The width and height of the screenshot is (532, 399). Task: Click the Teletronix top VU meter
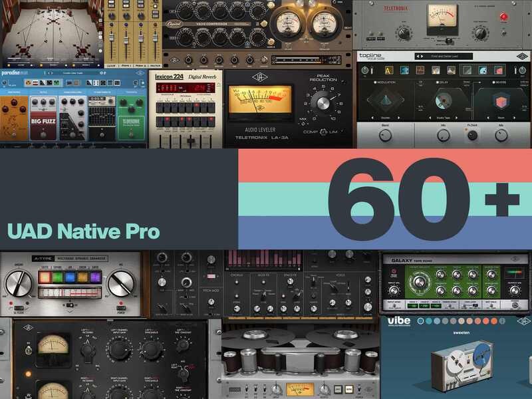(442, 16)
